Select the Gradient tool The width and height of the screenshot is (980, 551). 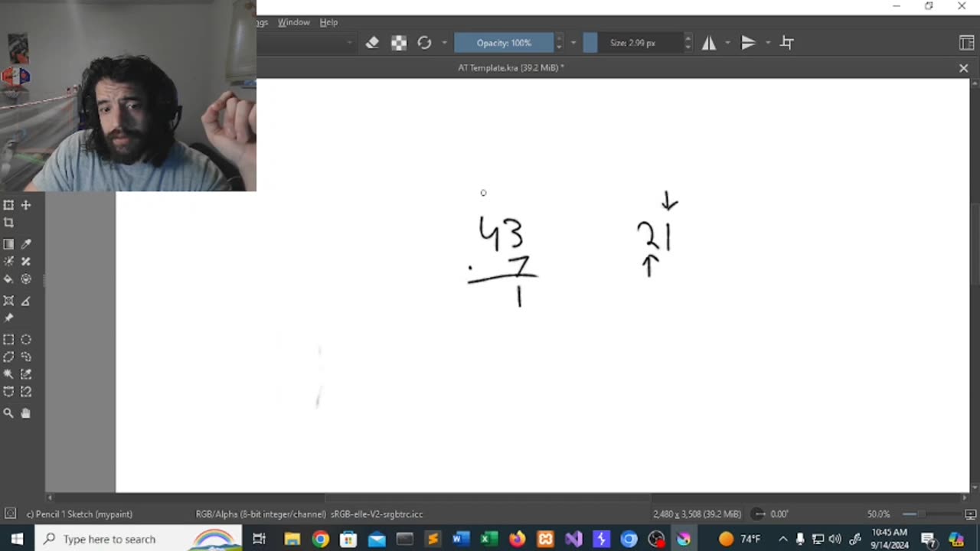coord(8,244)
